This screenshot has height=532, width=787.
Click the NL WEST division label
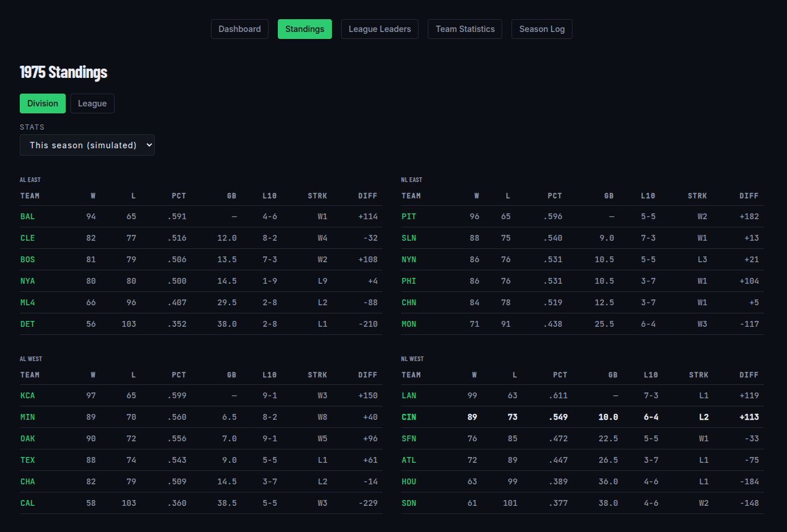point(412,359)
